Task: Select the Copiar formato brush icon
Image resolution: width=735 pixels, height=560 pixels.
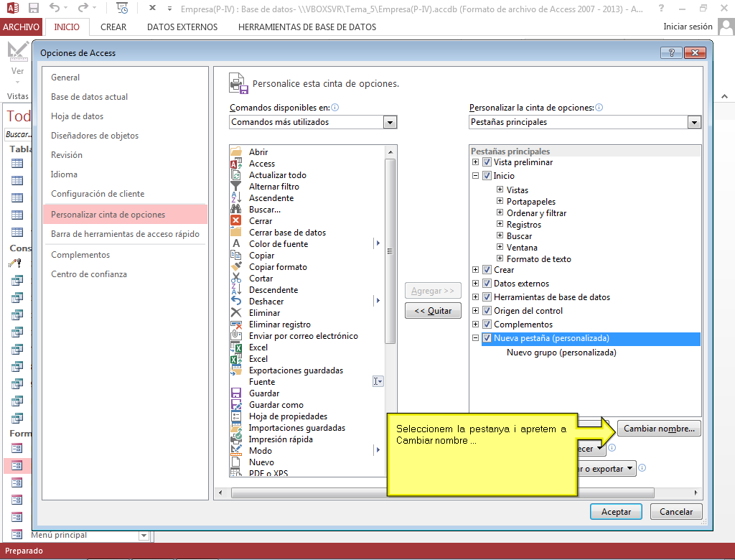Action: point(236,267)
